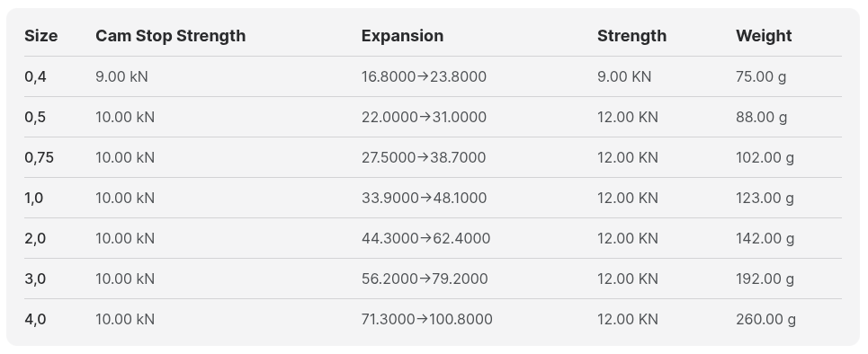Click the expansion value 16.8000→23.8000
Screen dimensions: 868x354
(424, 76)
